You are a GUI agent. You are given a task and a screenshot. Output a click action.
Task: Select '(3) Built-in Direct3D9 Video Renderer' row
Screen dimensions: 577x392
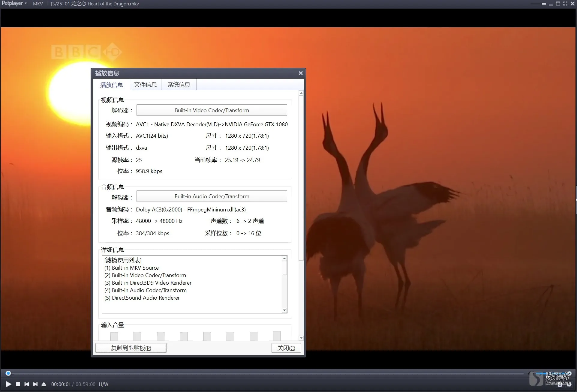pyautogui.click(x=148, y=283)
